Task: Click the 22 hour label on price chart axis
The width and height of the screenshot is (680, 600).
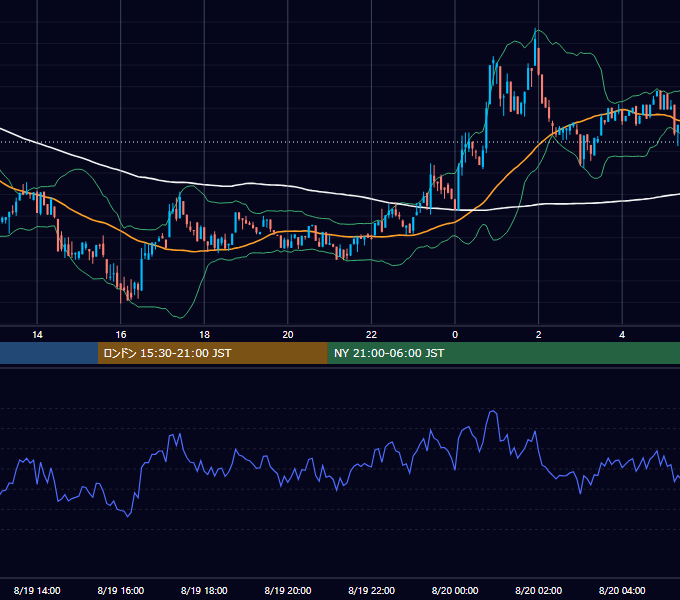Action: click(371, 335)
